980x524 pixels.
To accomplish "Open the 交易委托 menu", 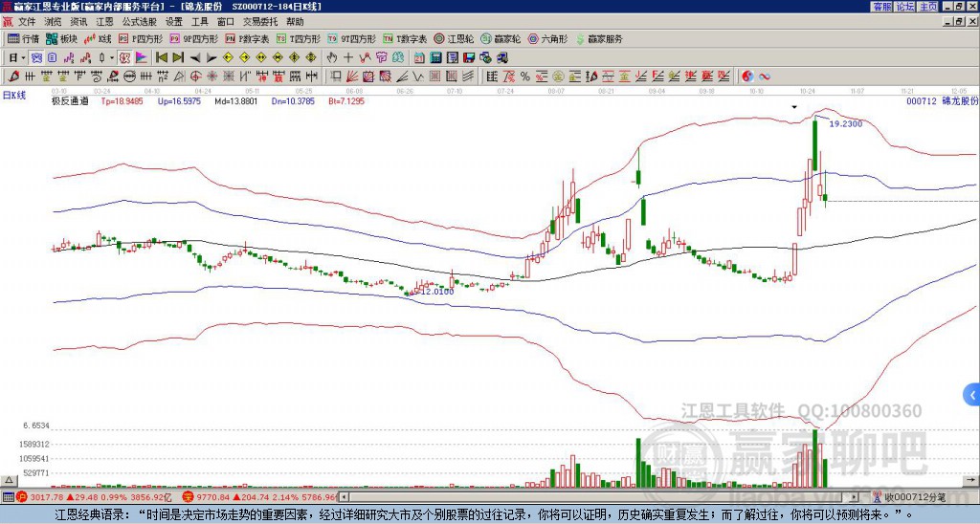I will [260, 22].
